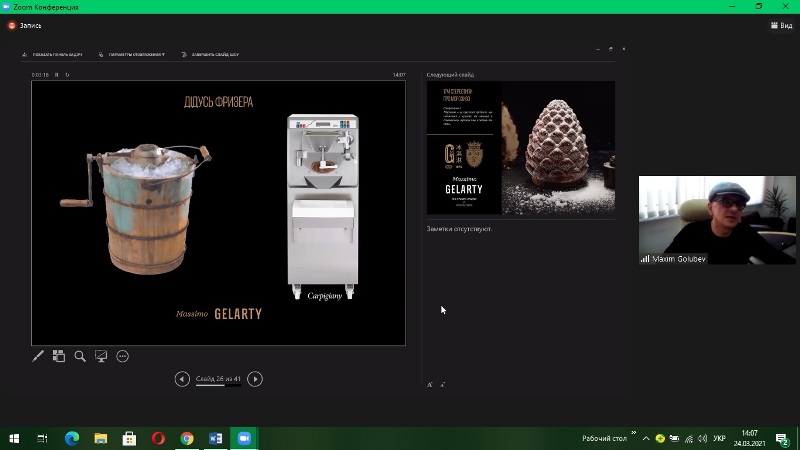Increase the notes text size
Viewport: 800px width, 450px height.
pos(430,385)
